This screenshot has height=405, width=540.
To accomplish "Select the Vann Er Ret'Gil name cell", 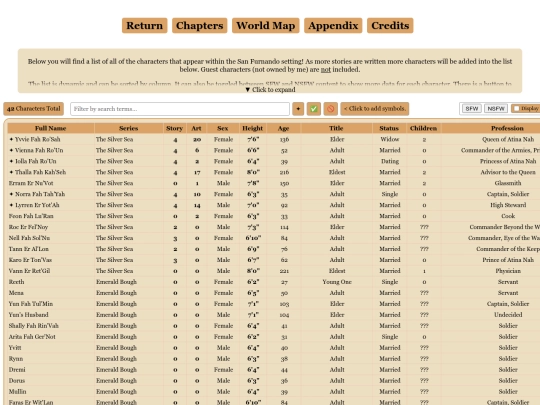I will click(51, 271).
